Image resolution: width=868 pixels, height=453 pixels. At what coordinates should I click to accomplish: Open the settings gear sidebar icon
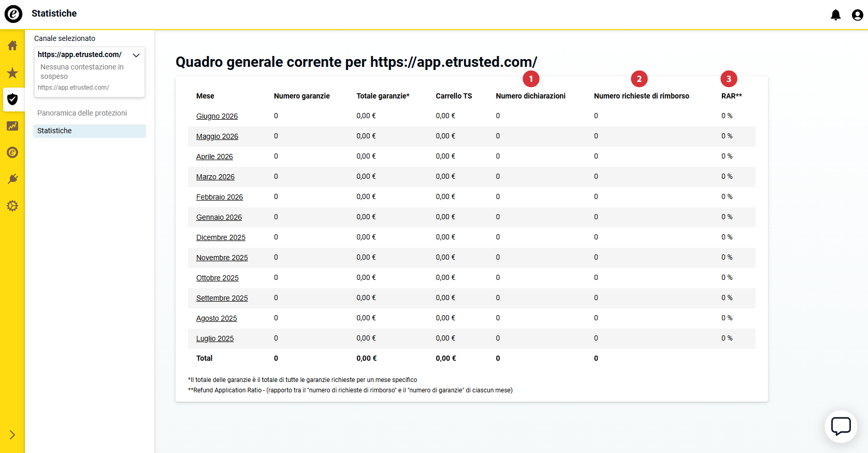pyautogui.click(x=12, y=206)
